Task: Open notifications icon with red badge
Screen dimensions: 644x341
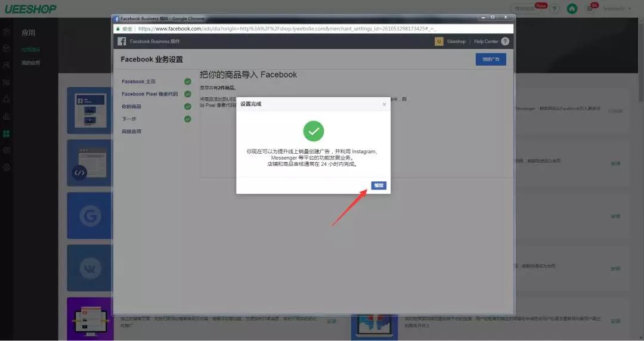Action: tap(590, 8)
